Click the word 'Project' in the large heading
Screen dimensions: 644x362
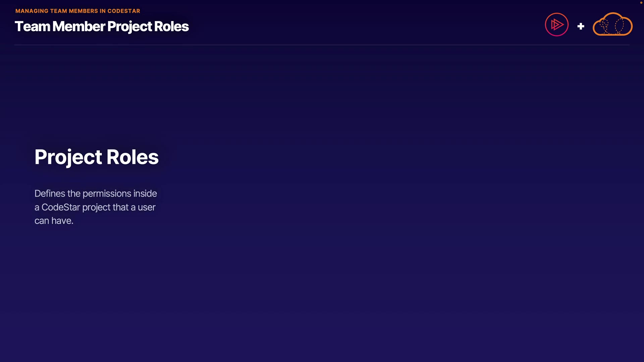tap(68, 157)
